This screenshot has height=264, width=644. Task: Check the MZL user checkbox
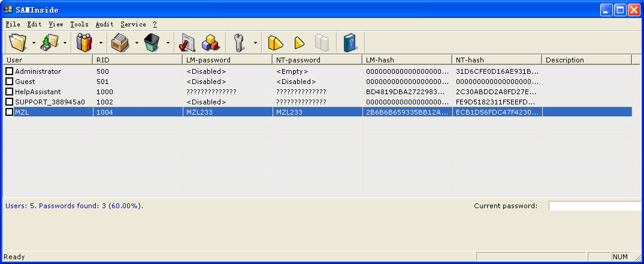9,112
